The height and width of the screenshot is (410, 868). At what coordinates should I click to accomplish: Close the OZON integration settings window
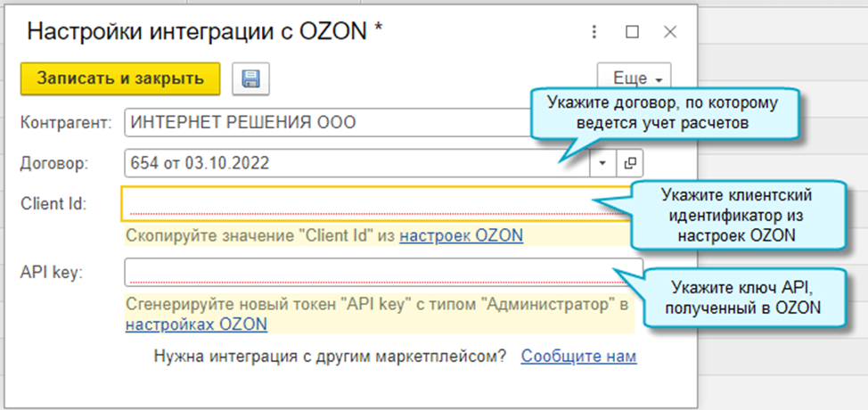click(x=670, y=32)
